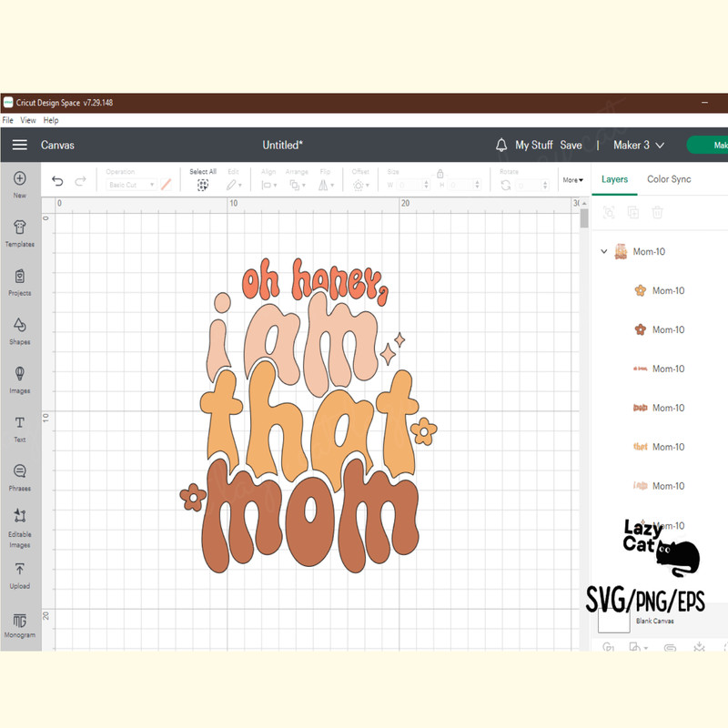Toggle the size lock aspect ratio icon

[440, 173]
